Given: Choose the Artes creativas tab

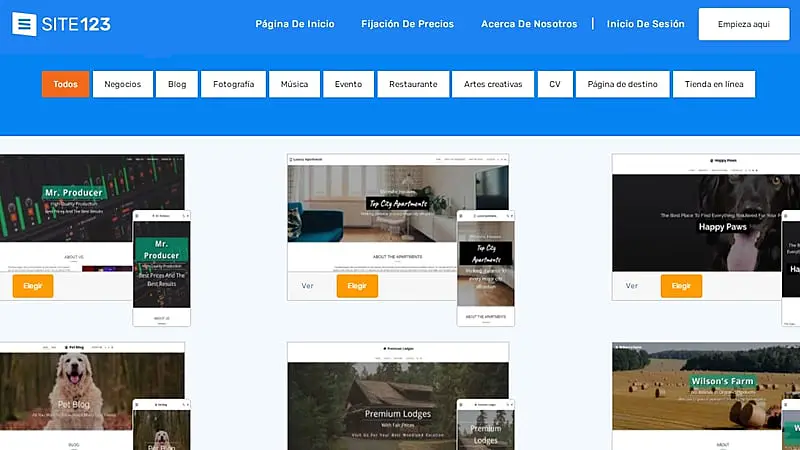Looking at the screenshot, I should (493, 84).
